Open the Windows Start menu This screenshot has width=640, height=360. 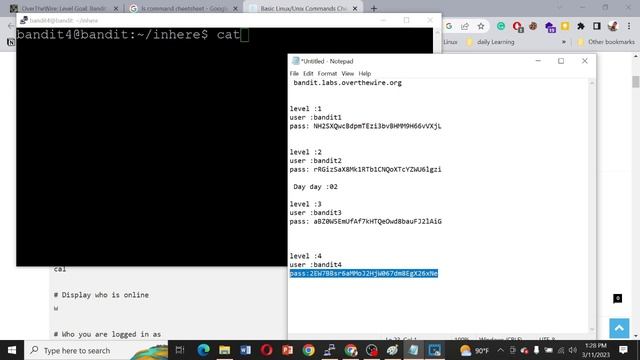pos(12,350)
